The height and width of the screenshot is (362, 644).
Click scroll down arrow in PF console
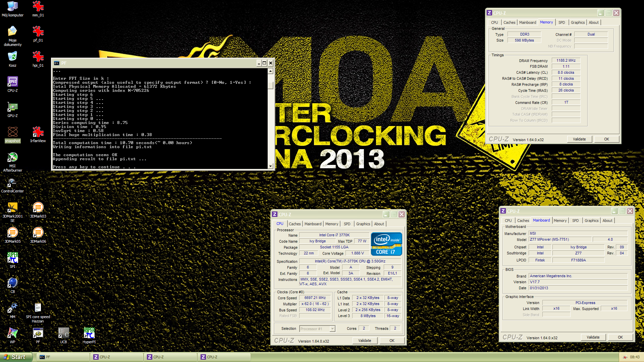[270, 166]
